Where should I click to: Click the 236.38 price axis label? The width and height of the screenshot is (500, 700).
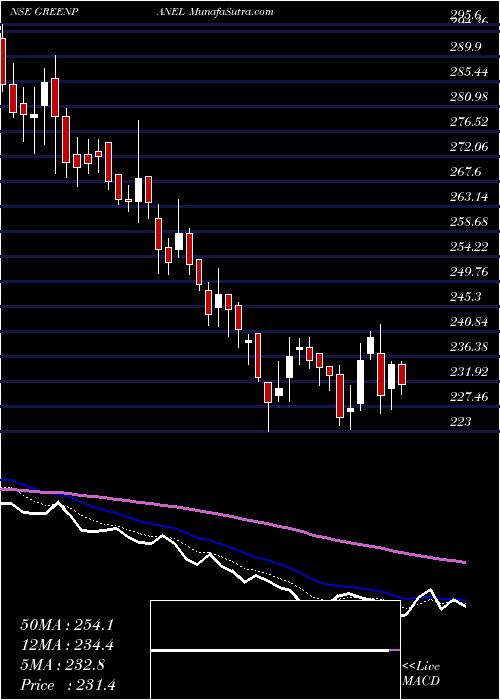click(470, 346)
